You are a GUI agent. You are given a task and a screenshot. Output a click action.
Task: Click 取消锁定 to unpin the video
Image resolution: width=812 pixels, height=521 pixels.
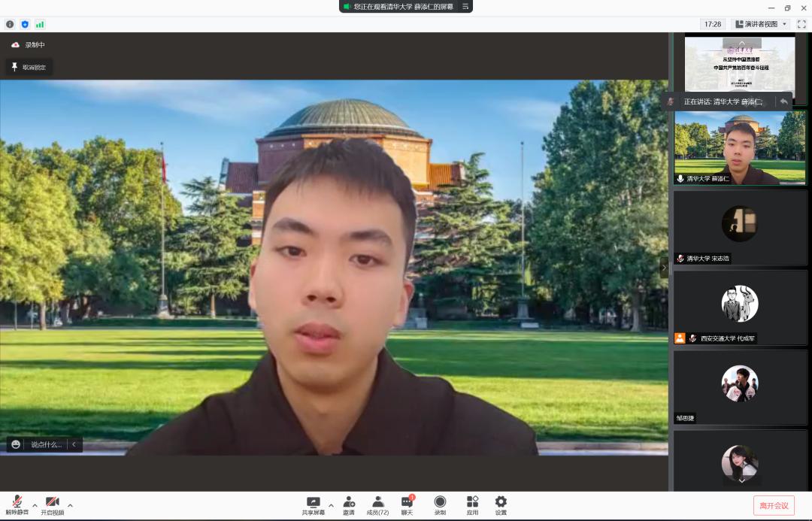point(29,67)
